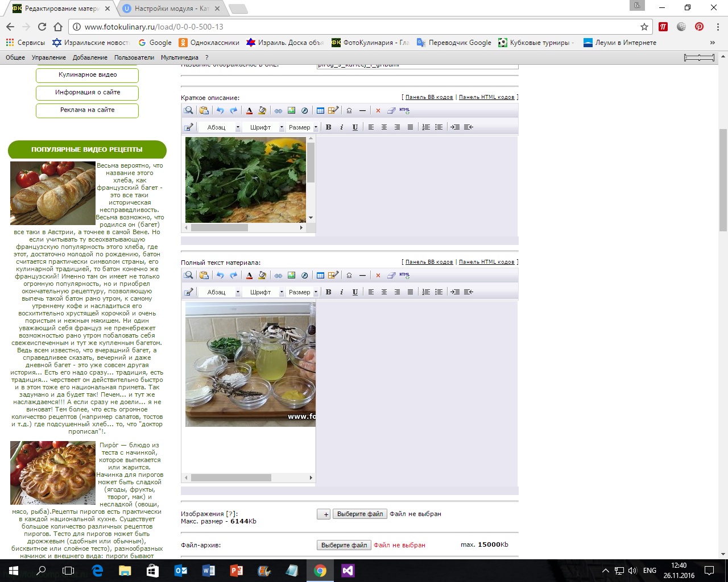728x582 pixels.
Task: Click eraser remove-format icon in Полный текст toolbar
Action: [391, 275]
